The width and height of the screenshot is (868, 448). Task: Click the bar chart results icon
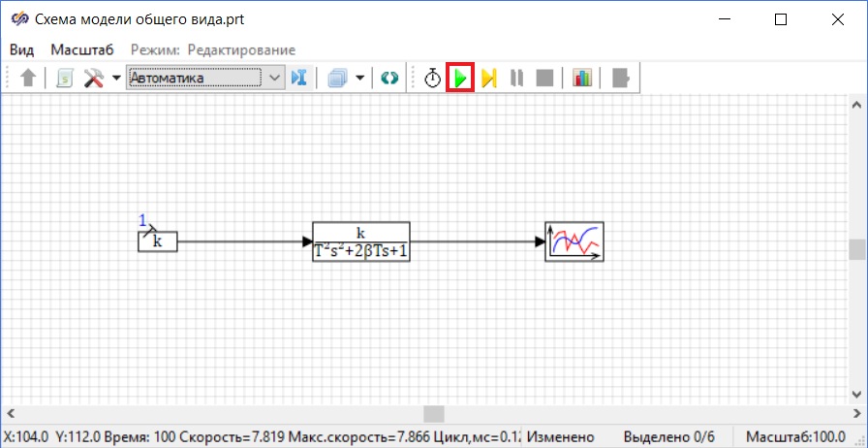582,79
